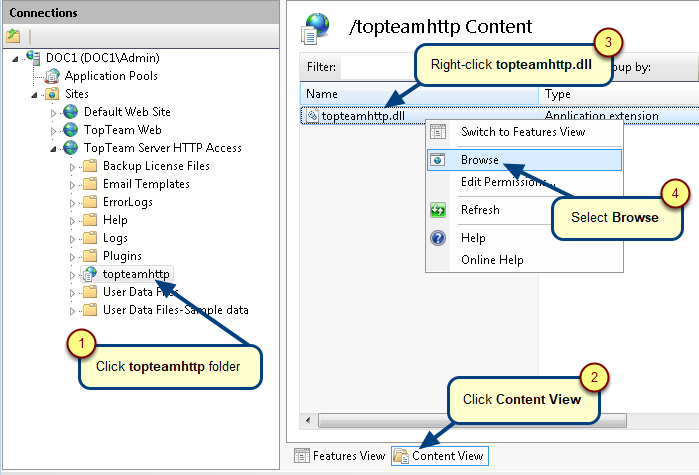The width and height of the screenshot is (699, 475).
Task: Select User Data Files-Sample data folder
Action: pyautogui.click(x=176, y=310)
